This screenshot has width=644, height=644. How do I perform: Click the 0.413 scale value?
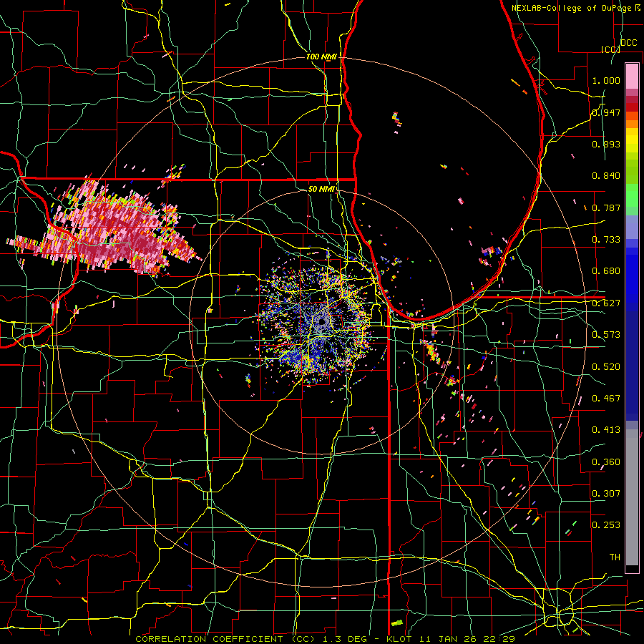tap(606, 430)
